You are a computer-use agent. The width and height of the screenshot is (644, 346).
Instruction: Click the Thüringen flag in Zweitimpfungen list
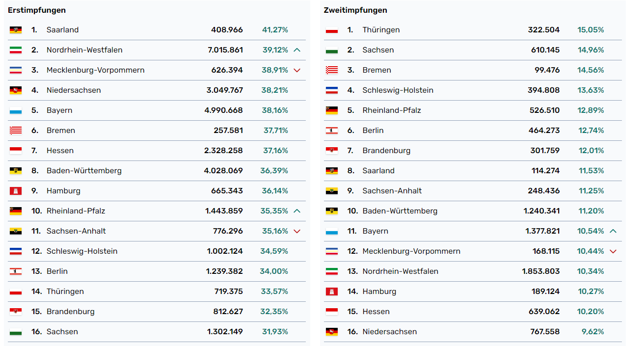tap(331, 30)
